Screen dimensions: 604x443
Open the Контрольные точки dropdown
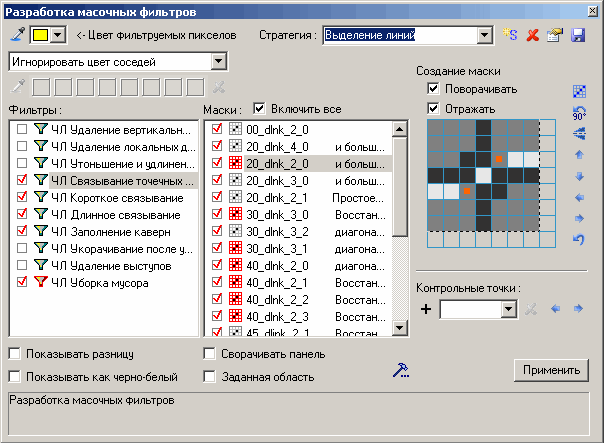click(508, 309)
